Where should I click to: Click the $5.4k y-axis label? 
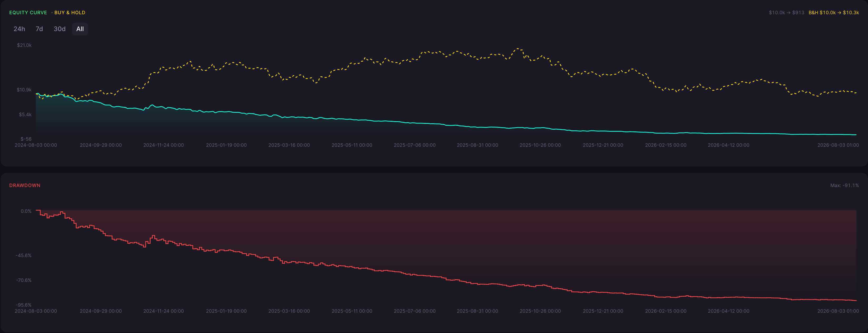pos(25,115)
